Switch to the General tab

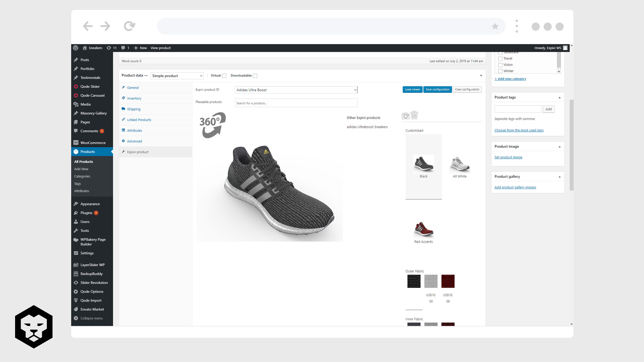156,87
